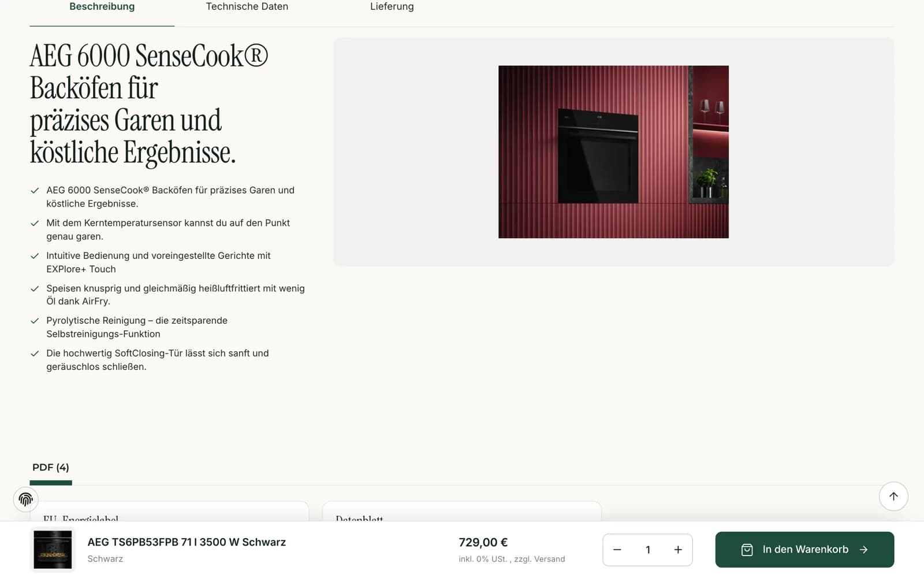The height and width of the screenshot is (578, 924).
Task: Click the shopping bag icon in the cart button
Action: click(x=747, y=550)
